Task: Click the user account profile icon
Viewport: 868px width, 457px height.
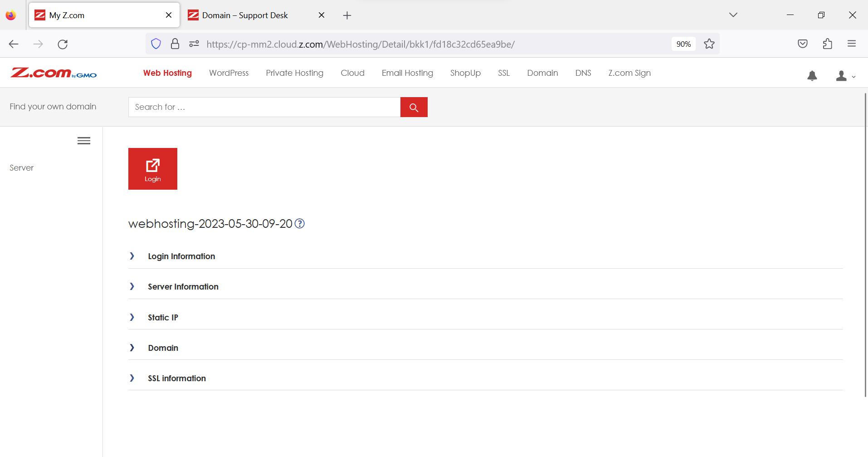Action: pyautogui.click(x=843, y=76)
